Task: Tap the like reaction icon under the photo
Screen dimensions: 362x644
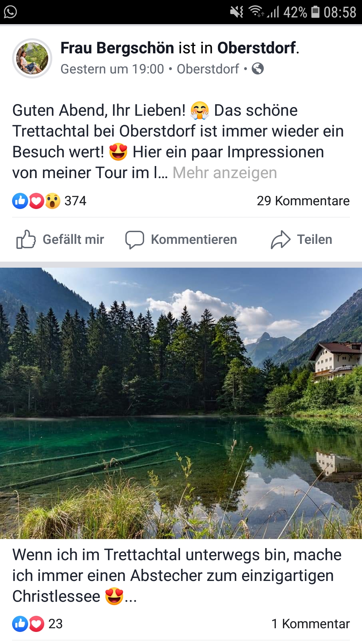Action: click(x=20, y=624)
